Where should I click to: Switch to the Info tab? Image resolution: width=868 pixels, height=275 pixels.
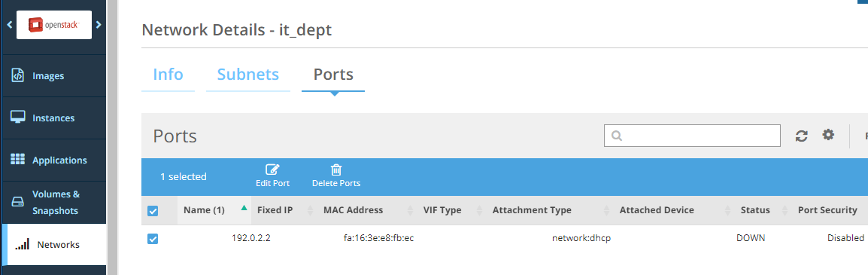pos(168,75)
